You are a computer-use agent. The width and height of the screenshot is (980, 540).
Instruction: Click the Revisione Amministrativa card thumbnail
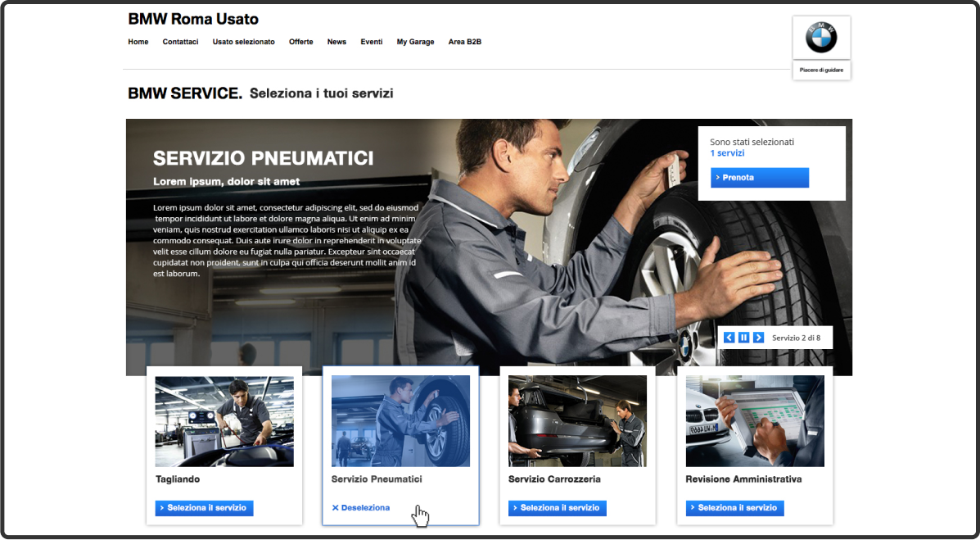pos(755,421)
